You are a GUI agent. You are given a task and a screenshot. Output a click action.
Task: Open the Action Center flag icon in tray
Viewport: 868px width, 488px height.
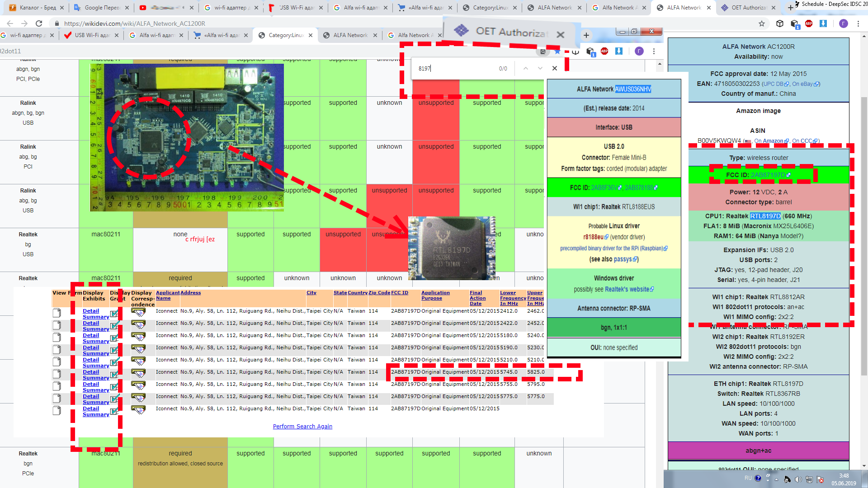click(x=820, y=479)
